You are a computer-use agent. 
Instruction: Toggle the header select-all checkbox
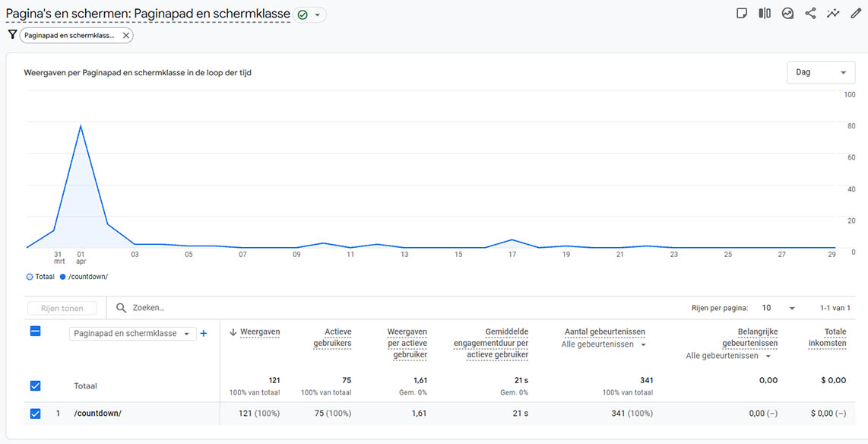(35, 331)
